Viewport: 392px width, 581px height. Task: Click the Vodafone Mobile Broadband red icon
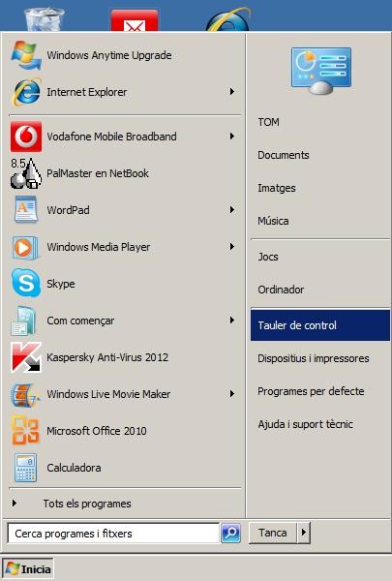click(26, 137)
